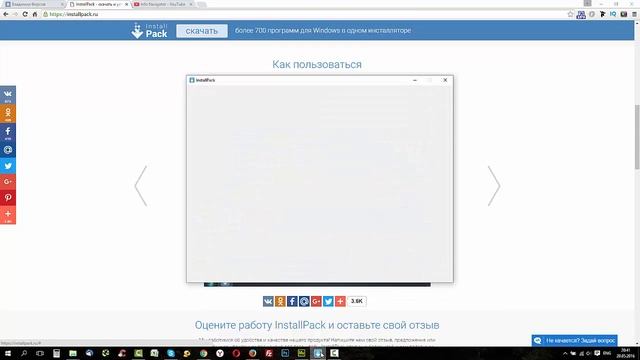Bookmark this page with star icon
640x360 pixels.
point(570,14)
